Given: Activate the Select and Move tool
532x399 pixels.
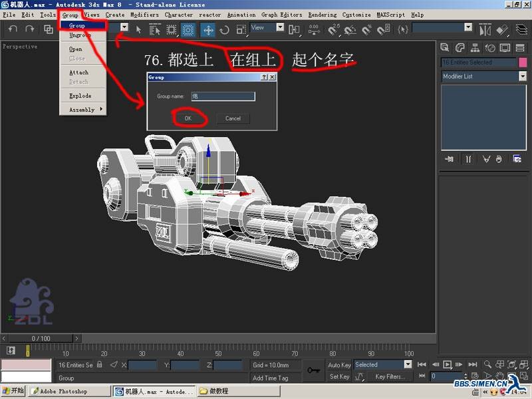Looking at the screenshot, I should tap(207, 30).
